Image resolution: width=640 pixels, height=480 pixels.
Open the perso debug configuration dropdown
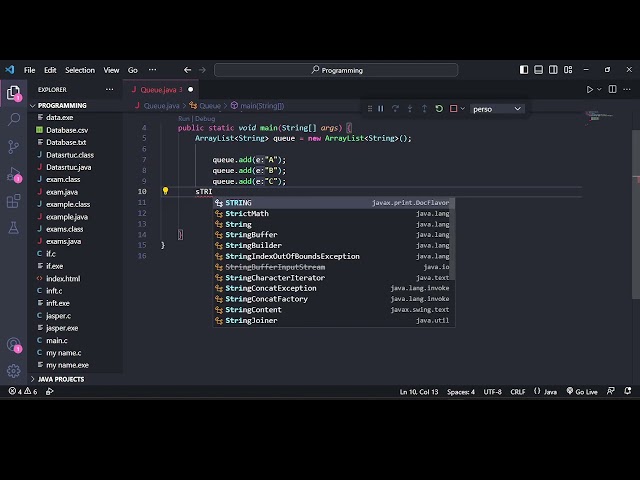pyautogui.click(x=497, y=109)
